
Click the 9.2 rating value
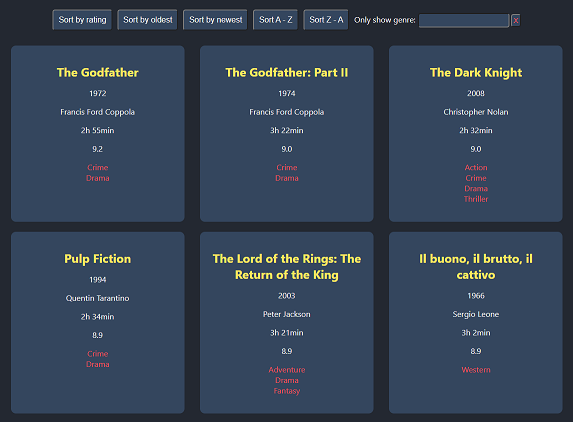[x=98, y=149]
